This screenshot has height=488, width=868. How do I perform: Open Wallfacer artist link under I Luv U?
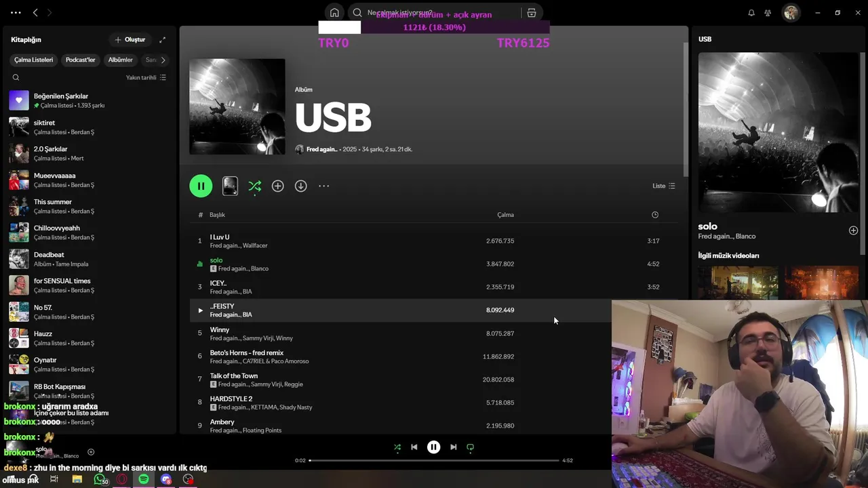click(255, 245)
